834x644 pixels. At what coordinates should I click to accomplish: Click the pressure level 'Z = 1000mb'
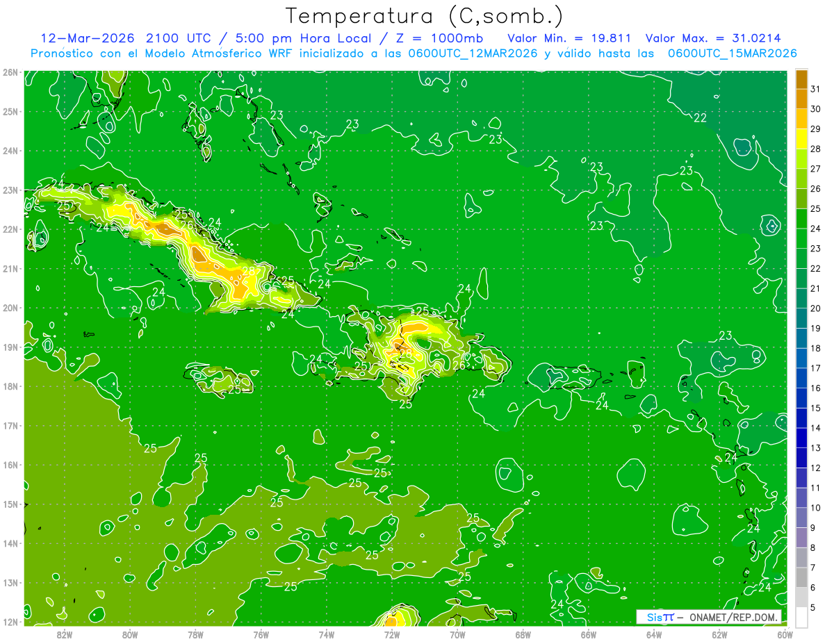point(439,38)
